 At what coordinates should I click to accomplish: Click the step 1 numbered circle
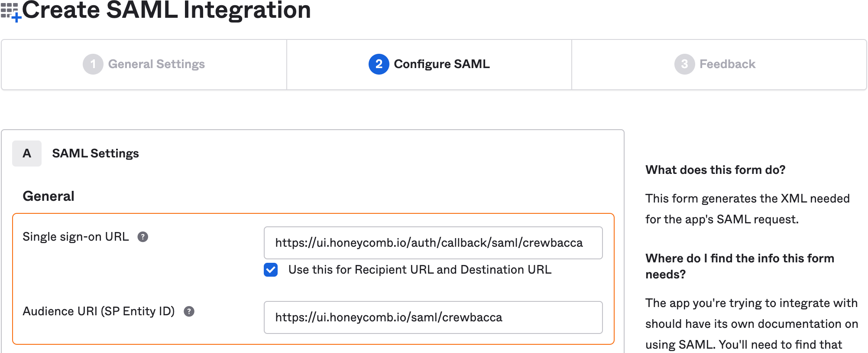[93, 64]
